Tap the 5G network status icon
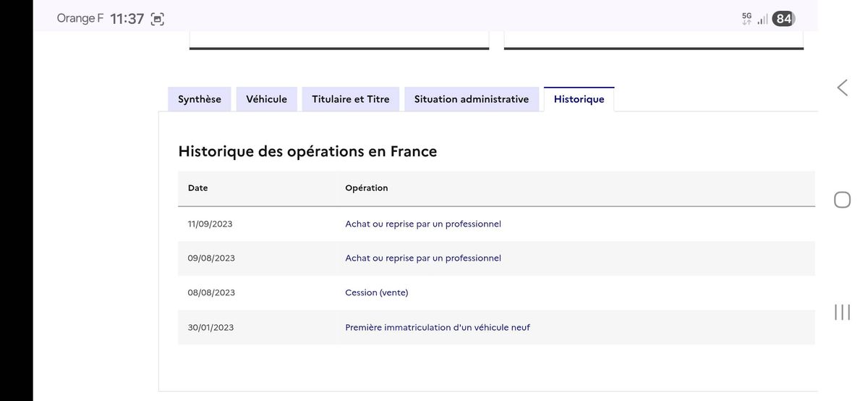868x401 pixels. 746,18
